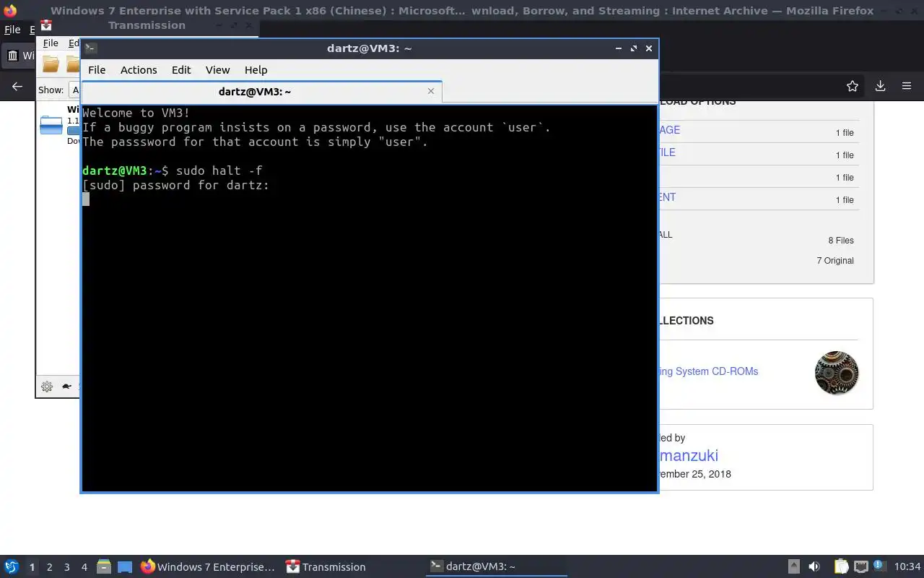Click the Transmission app icon in its title bar
The image size is (924, 578).
(x=46, y=25)
